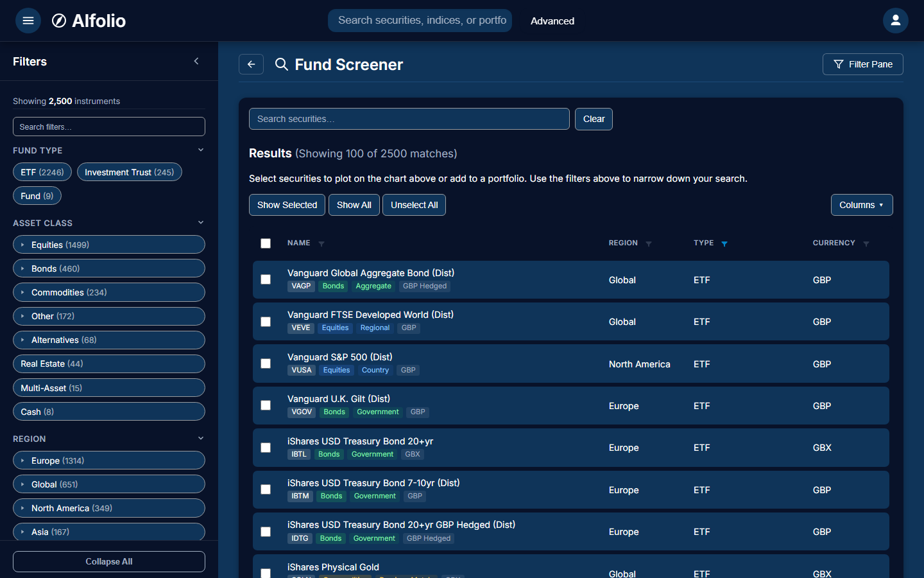This screenshot has height=578, width=924.
Task: Select the Cash (8) filter
Action: tap(109, 412)
